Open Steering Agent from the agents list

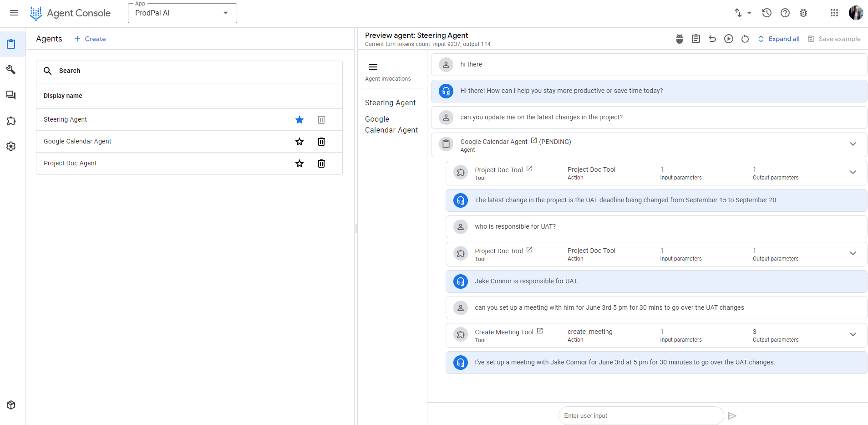pos(65,119)
